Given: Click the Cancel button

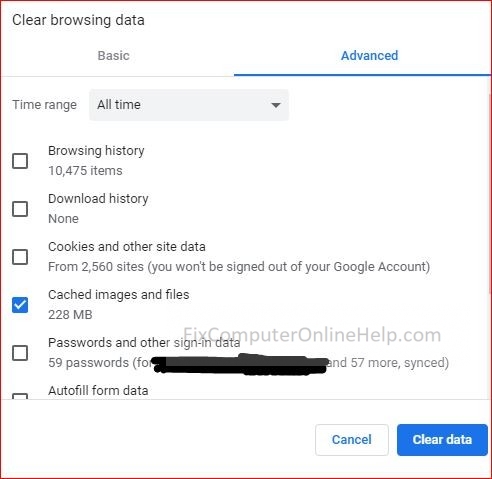Looking at the screenshot, I should [352, 440].
